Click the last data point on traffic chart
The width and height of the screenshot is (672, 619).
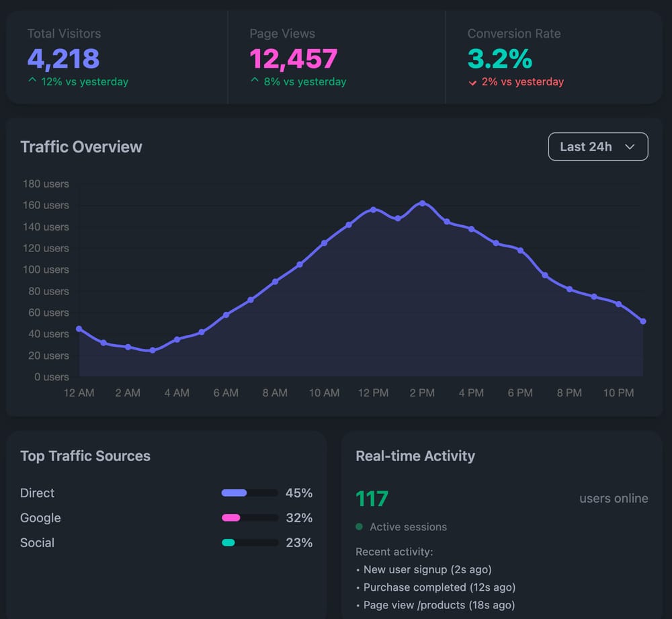tap(643, 321)
